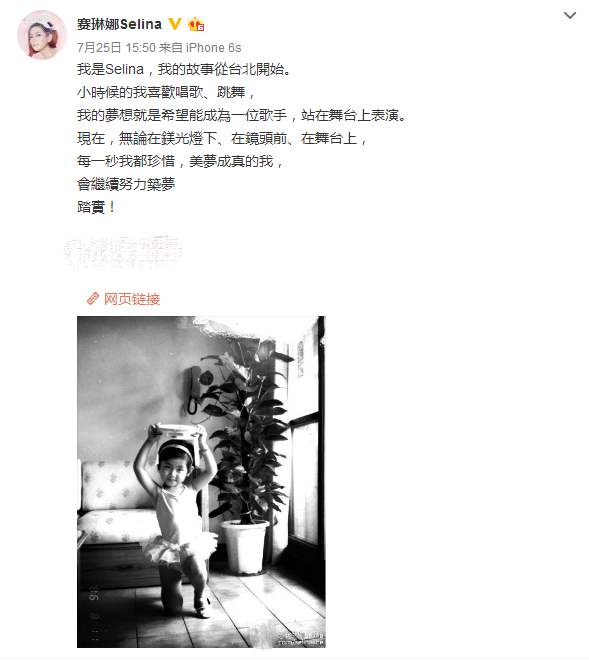The height and width of the screenshot is (661, 589).
Task: Click the line mentioning 鎂光燈下
Action: (x=222, y=138)
